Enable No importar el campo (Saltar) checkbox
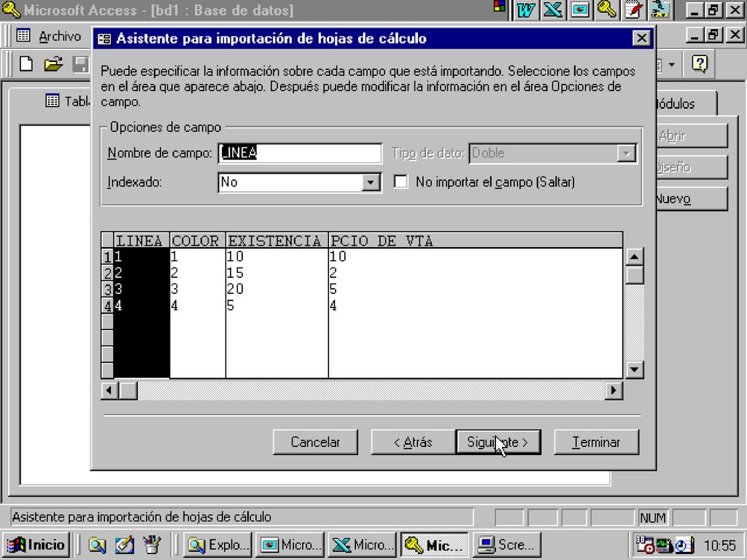The height and width of the screenshot is (560, 747). 400,182
